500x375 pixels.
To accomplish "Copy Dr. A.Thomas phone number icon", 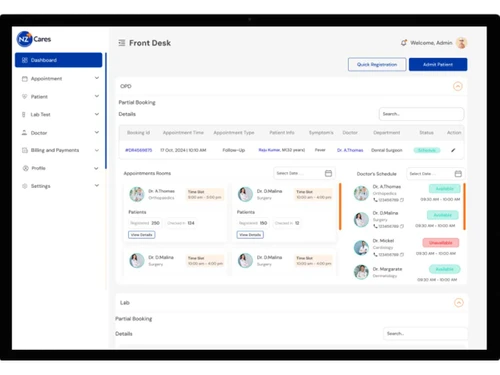I will click(402, 200).
